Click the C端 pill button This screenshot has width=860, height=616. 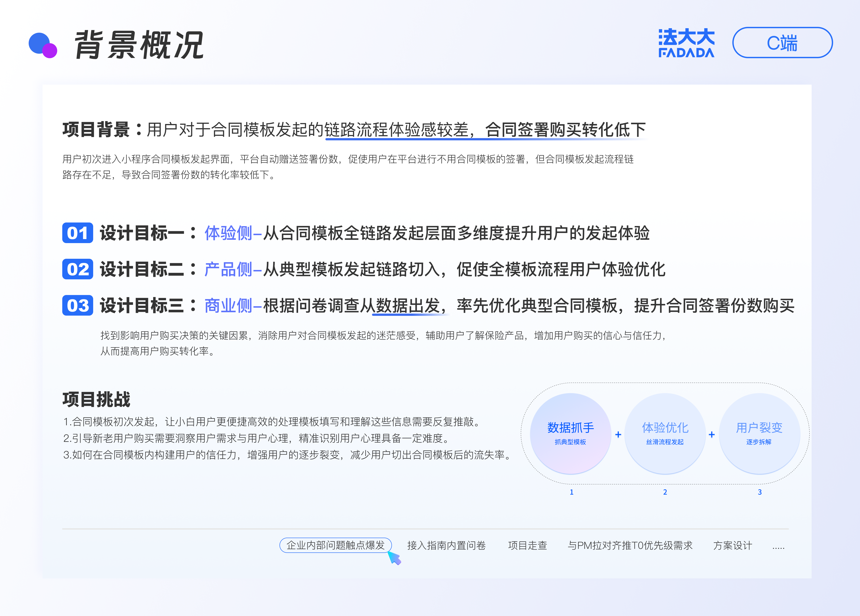[782, 43]
